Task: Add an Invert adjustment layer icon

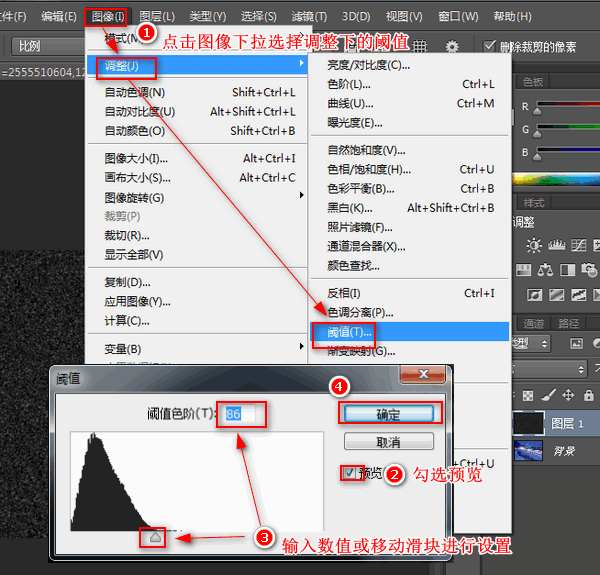Action: point(534,295)
